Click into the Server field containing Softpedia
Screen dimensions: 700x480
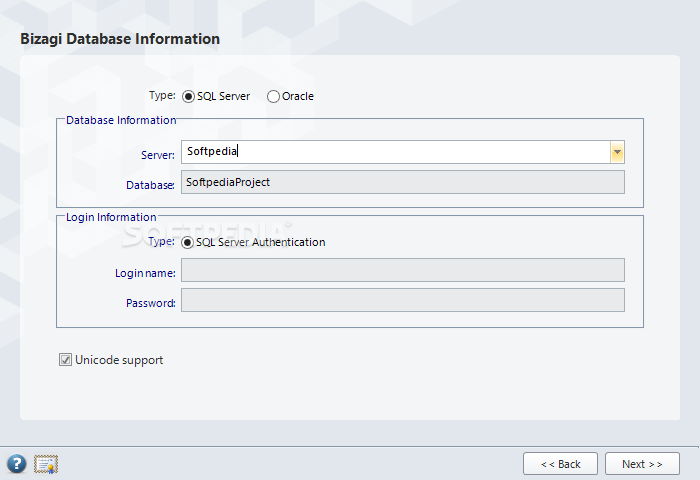pos(396,152)
